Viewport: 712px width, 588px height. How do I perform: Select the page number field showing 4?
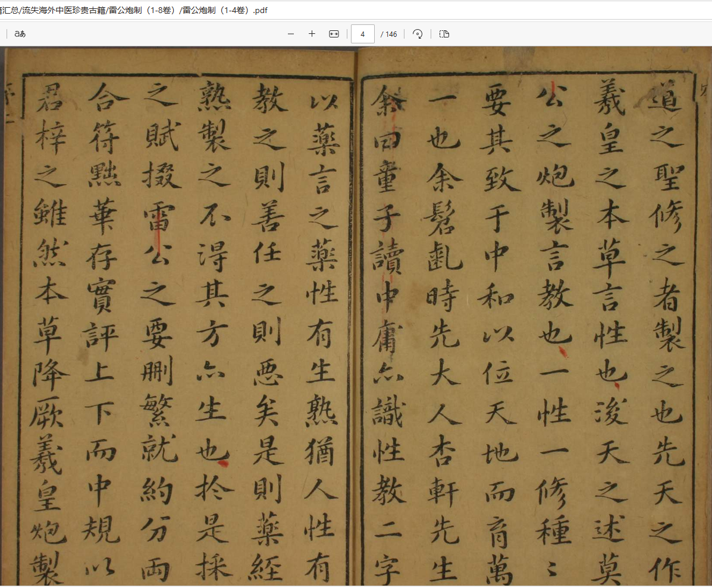tap(362, 34)
